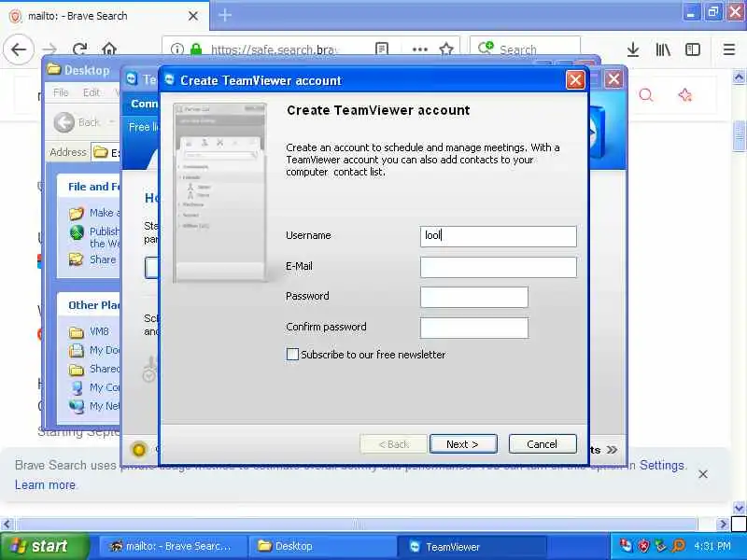Open Settings link in Brave notice

(x=661, y=465)
